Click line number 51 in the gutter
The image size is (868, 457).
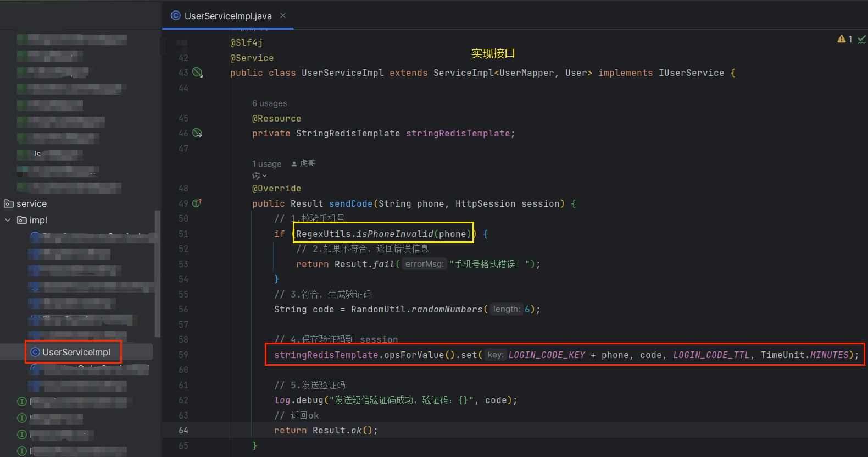coord(183,234)
